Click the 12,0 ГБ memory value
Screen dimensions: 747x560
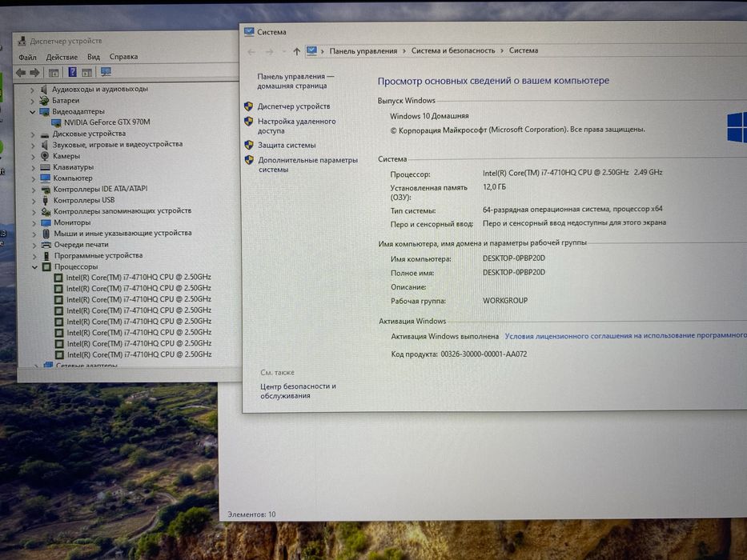tap(494, 187)
